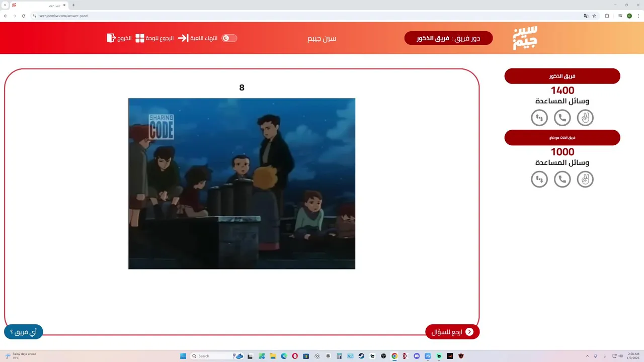The width and height of the screenshot is (644, 362).
Task: Open Steam from the taskbar
Action: [361, 356]
